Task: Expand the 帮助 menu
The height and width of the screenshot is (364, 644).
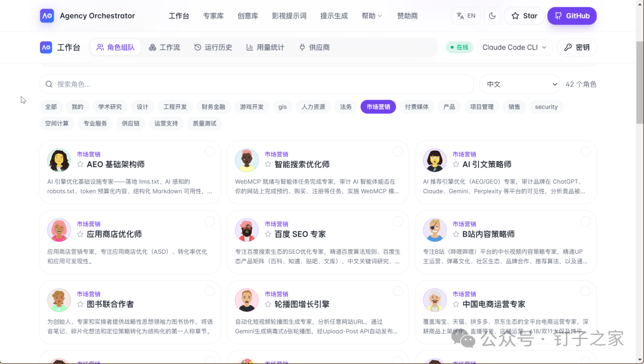Action: [371, 15]
